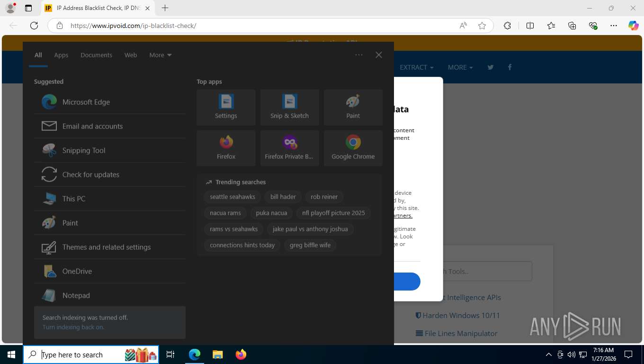Search trending 'seattle seahawks'
This screenshot has width=644, height=364.
pyautogui.click(x=233, y=197)
